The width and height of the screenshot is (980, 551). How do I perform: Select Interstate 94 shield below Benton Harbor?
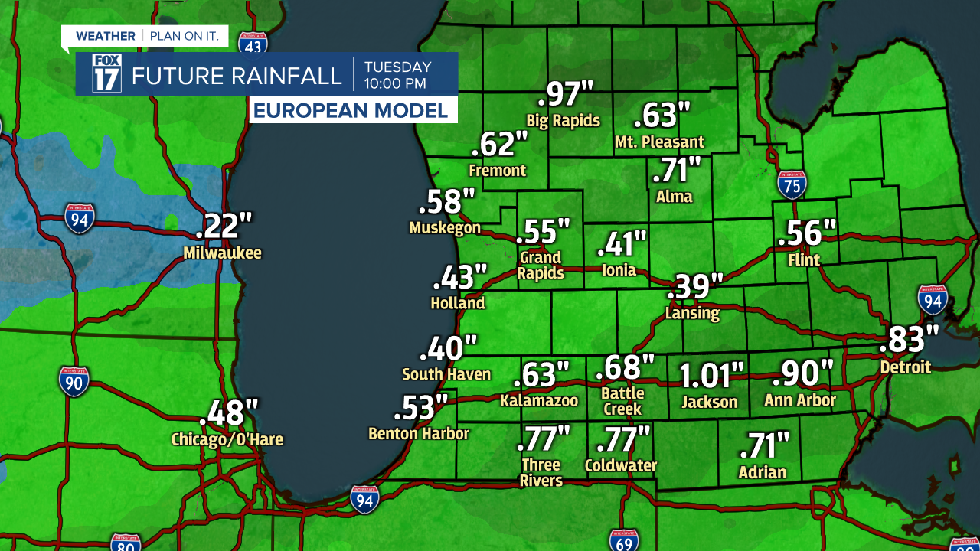[364, 499]
